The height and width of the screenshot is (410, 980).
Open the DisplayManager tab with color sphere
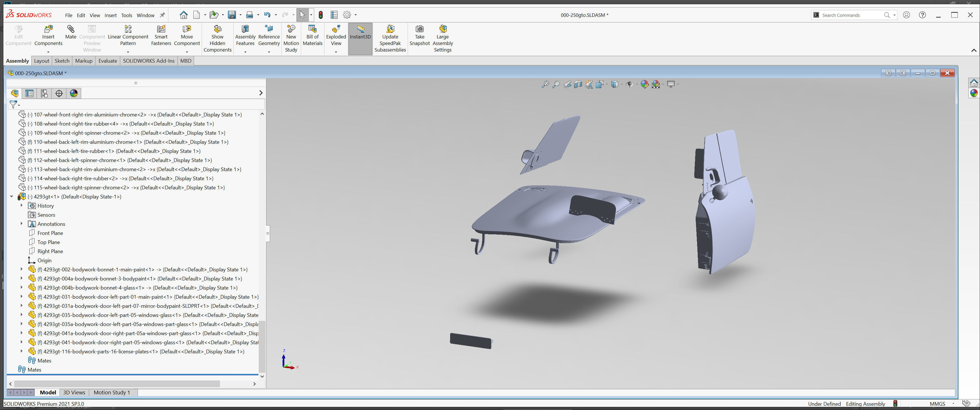[x=74, y=93]
